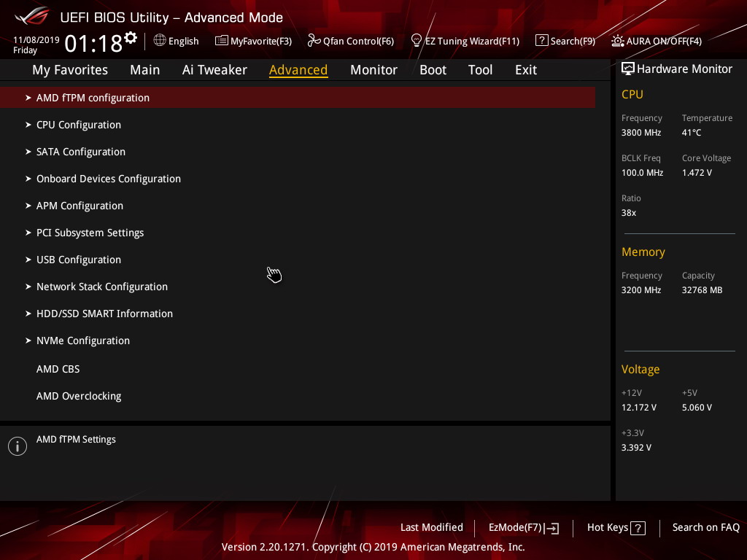Switch to EzMode(F7)

click(x=515, y=528)
